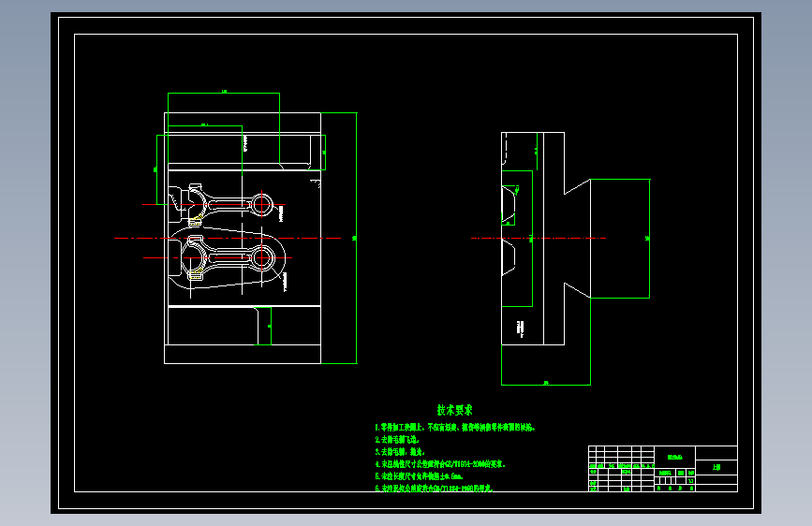
Task: Click the 技术要求 heading text
Action: point(454,410)
